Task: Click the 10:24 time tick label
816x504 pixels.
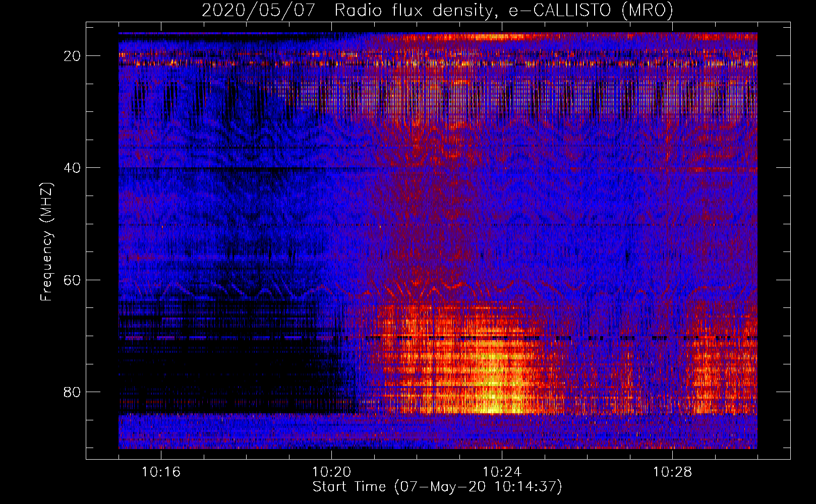Action: [502, 472]
